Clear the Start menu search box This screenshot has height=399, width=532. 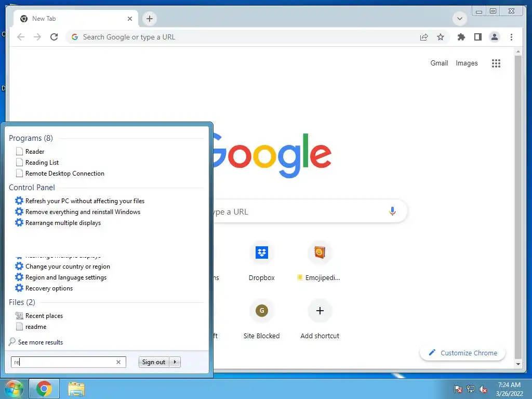[x=118, y=362]
